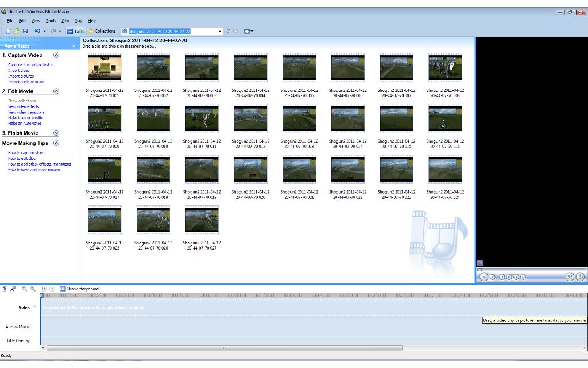Click Make titles or credits link

pyautogui.click(x=25, y=118)
